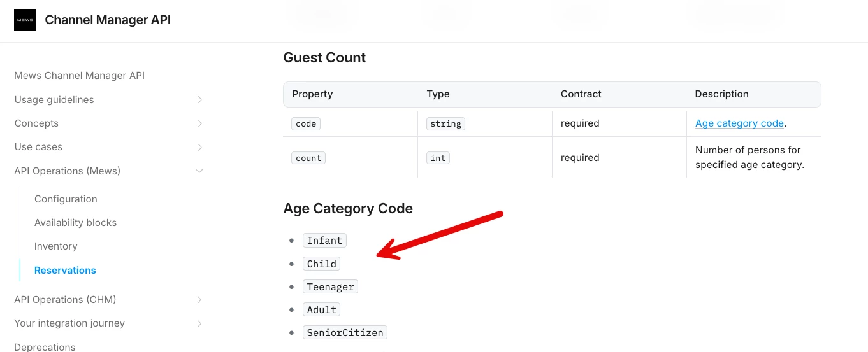This screenshot has width=868, height=352.
Task: Click the Infant code label
Action: (x=324, y=241)
